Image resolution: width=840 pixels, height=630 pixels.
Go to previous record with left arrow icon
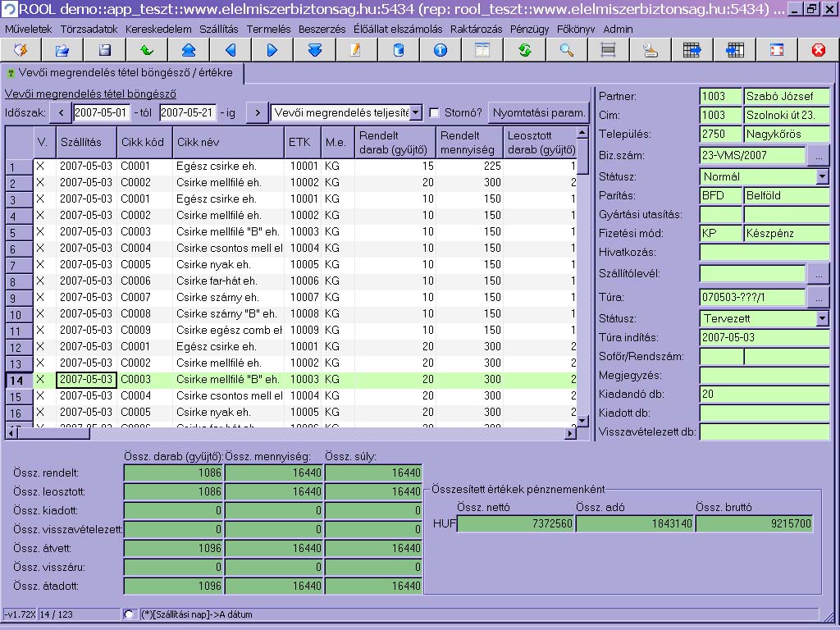(x=231, y=50)
